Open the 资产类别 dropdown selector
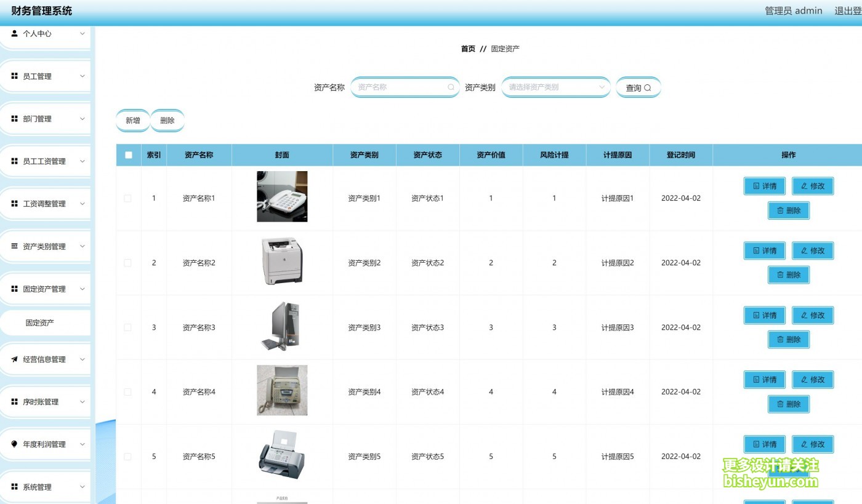This screenshot has width=862, height=504. pyautogui.click(x=556, y=87)
